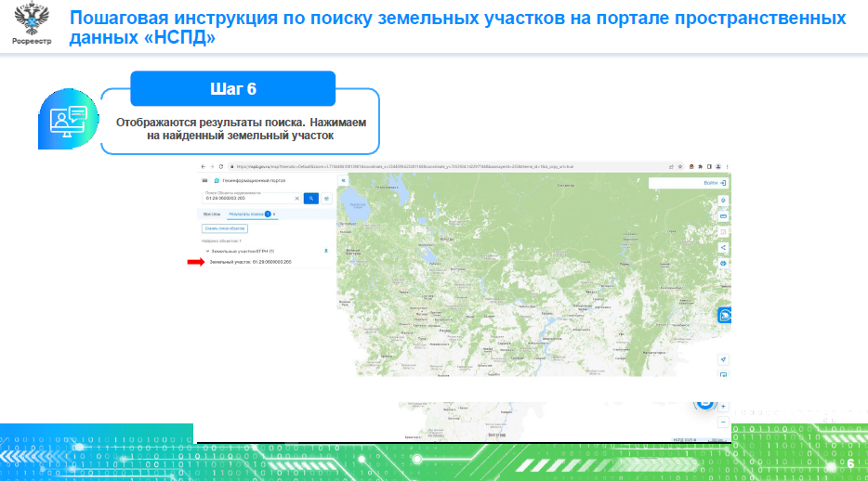Clear the search field with the X
Screen dimensions: 868x481
click(x=296, y=198)
